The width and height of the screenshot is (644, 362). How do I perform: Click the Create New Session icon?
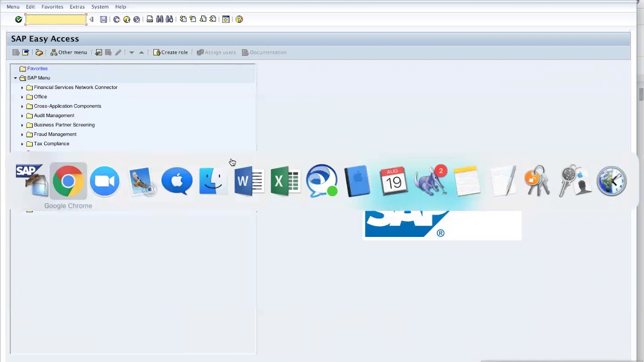coord(226,19)
